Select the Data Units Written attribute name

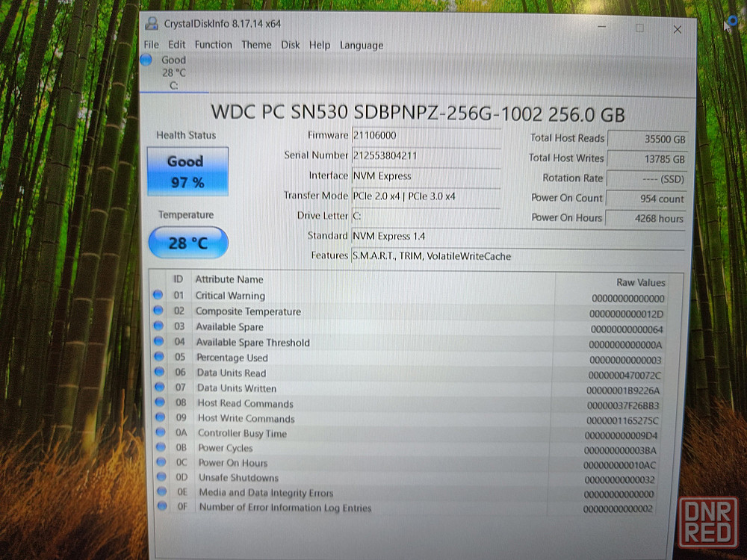pos(237,388)
